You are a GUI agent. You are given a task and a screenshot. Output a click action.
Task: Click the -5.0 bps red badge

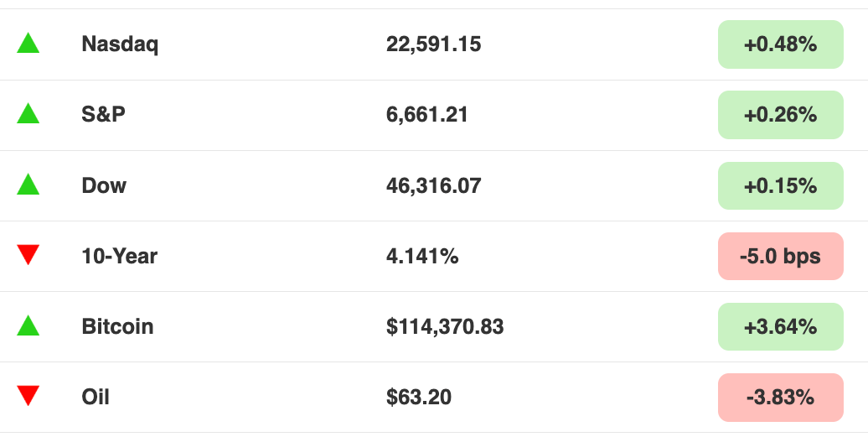click(781, 256)
